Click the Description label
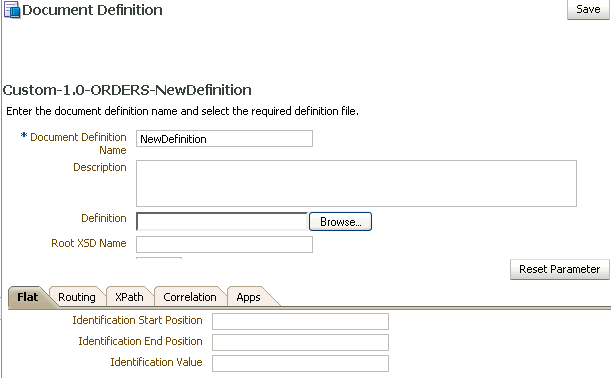This screenshot has height=378, width=611. [100, 167]
